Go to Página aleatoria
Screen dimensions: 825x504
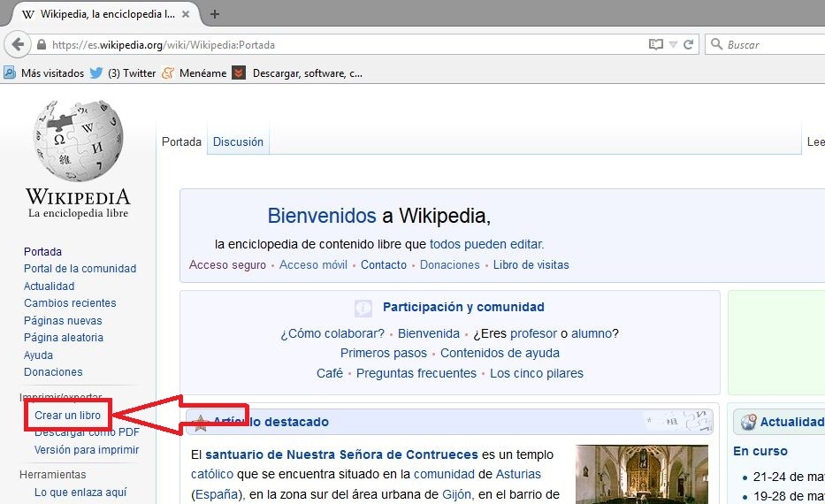click(x=63, y=337)
